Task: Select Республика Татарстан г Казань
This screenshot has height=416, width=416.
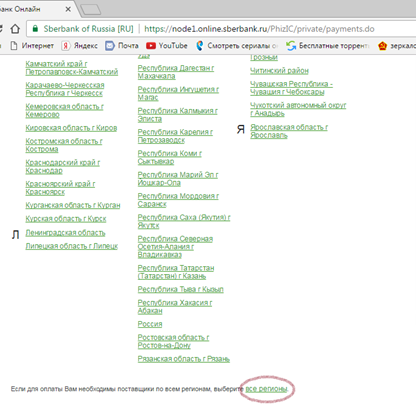Action: point(176,272)
